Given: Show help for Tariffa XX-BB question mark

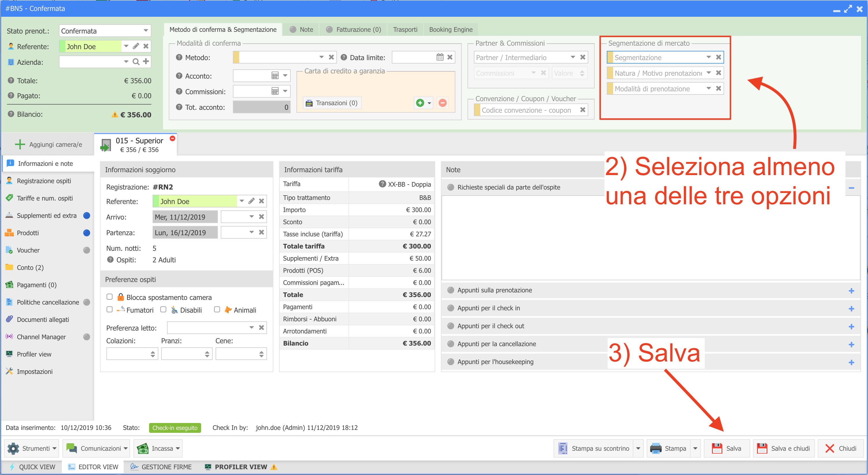Looking at the screenshot, I should pos(382,183).
